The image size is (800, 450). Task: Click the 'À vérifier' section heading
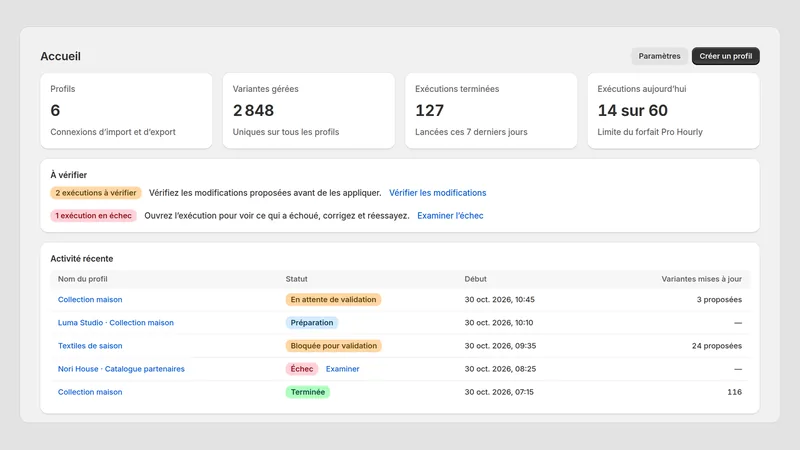68,175
